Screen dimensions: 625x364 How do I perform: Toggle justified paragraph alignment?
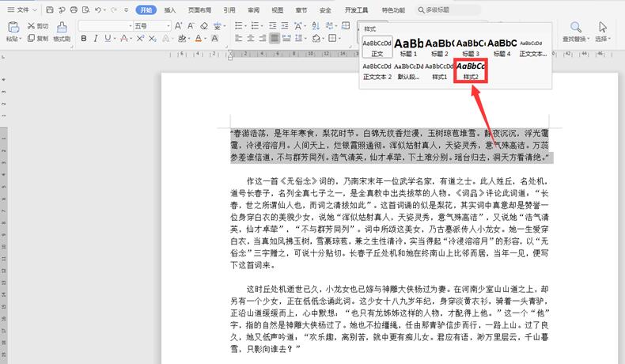click(275, 38)
